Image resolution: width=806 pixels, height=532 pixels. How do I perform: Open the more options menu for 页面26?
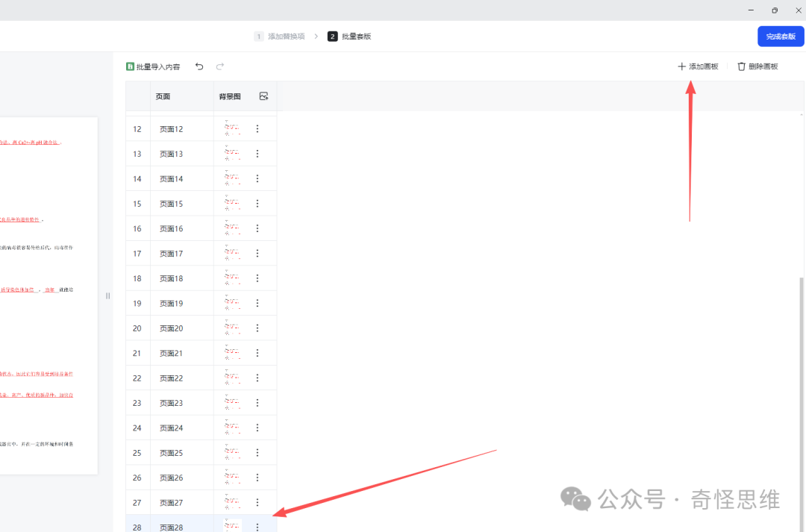coord(257,478)
